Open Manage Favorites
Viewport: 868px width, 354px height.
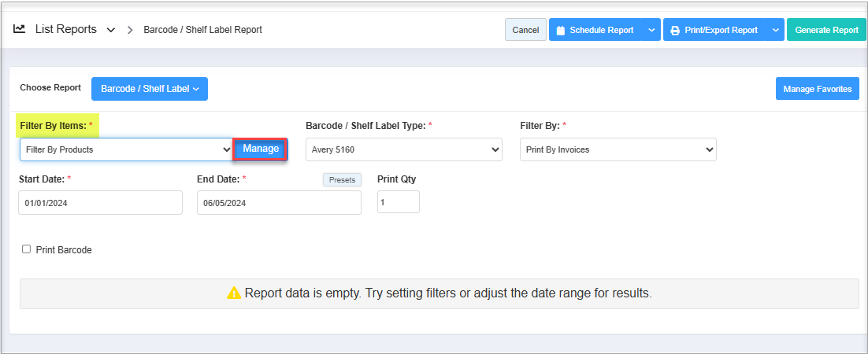pos(817,88)
